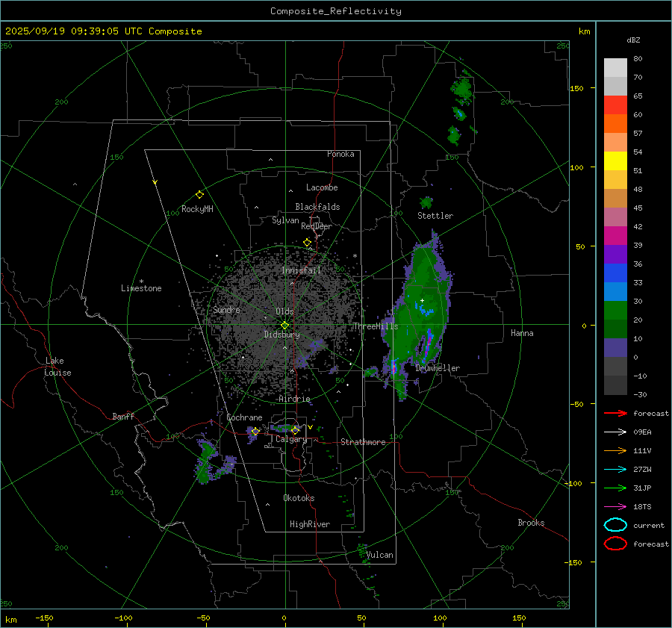Click the yellow 54 dBZ color swatch
Viewport: 672px width, 628px height.
(x=615, y=161)
